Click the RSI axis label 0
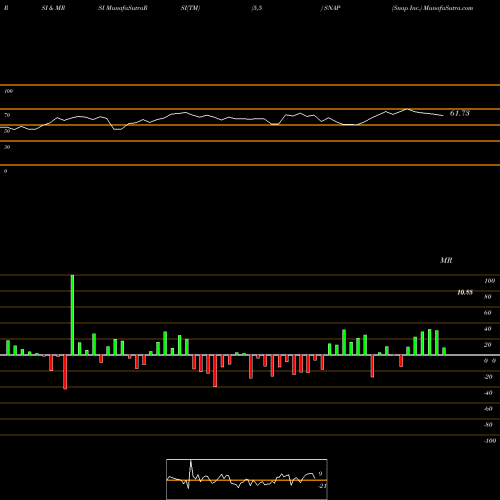This screenshot has height=500, width=500. 5,171
